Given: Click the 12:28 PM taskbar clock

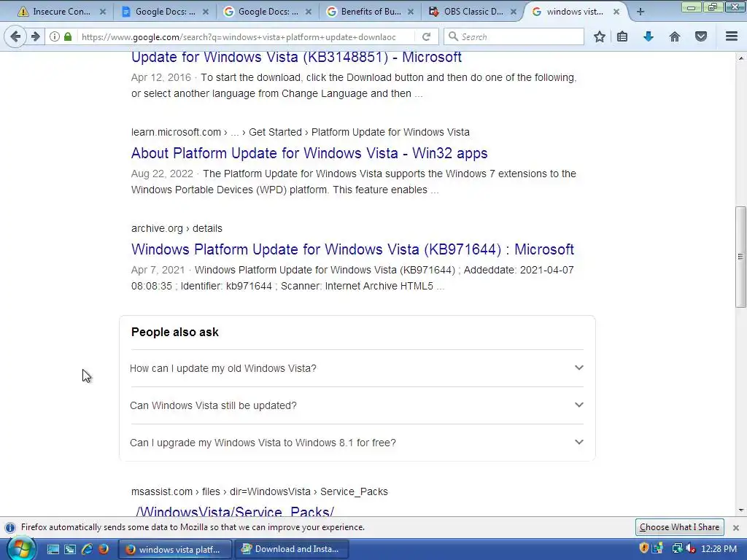Looking at the screenshot, I should click(x=719, y=548).
